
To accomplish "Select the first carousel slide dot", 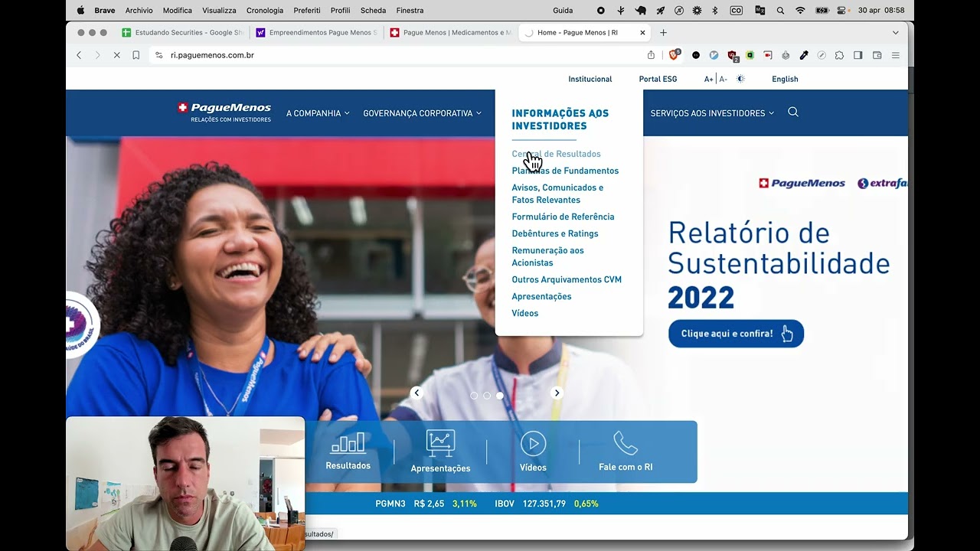I will click(474, 396).
